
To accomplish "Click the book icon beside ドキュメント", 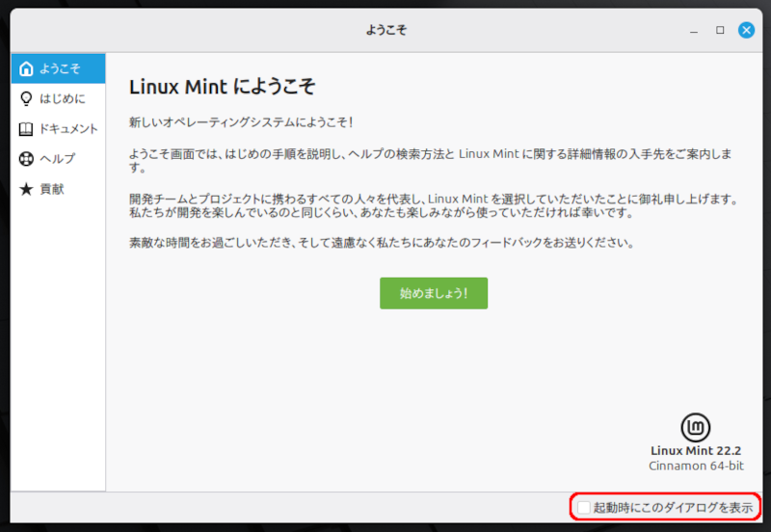I will click(26, 129).
